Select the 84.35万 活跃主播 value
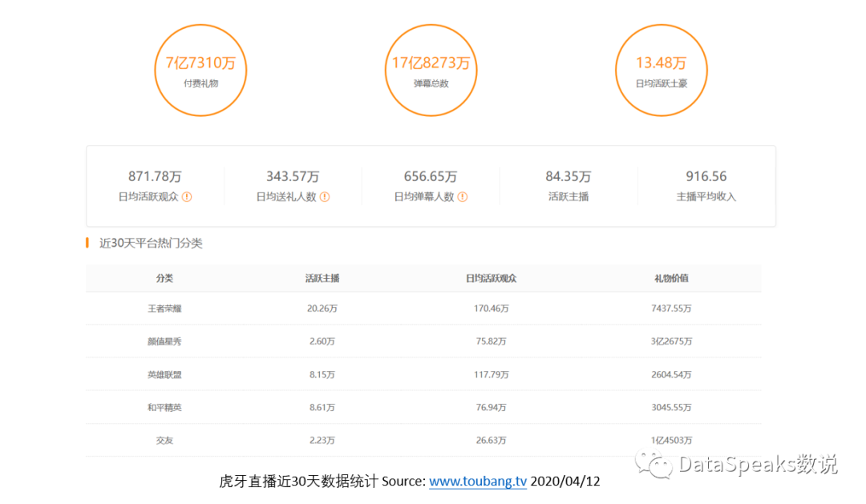Screen dimensions: 866x504 [569, 176]
